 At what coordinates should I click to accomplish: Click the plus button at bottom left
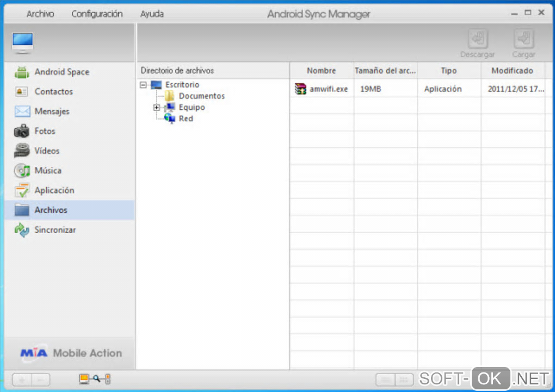pyautogui.click(x=22, y=381)
